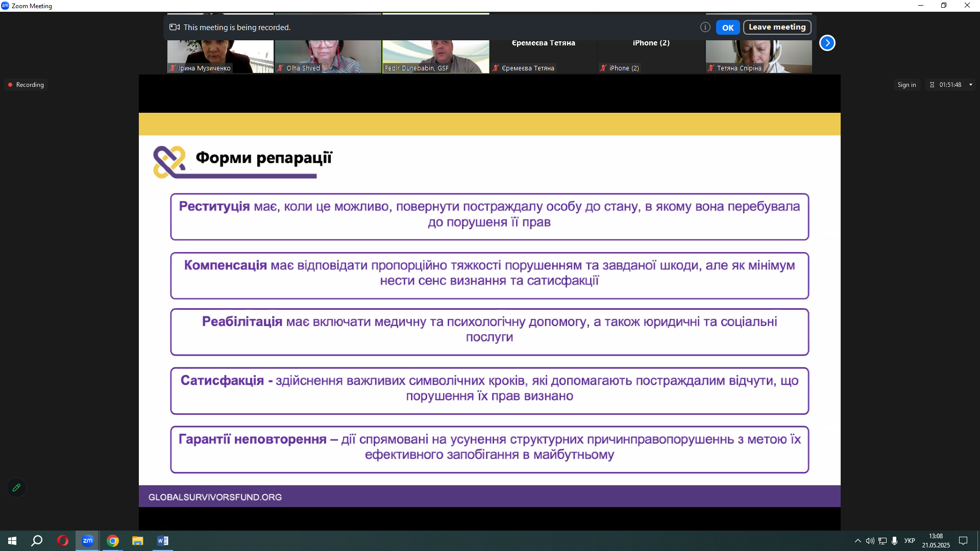Click the Leave meeting button
The image size is (980, 551).
(x=777, y=28)
